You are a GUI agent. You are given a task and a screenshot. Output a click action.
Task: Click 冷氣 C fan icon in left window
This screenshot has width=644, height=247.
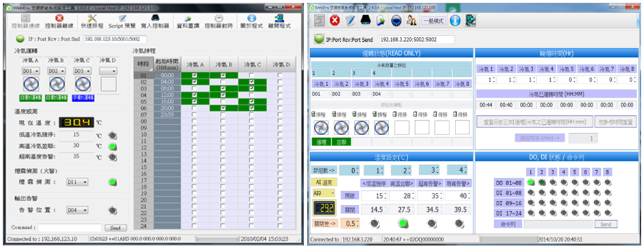pos(82,84)
